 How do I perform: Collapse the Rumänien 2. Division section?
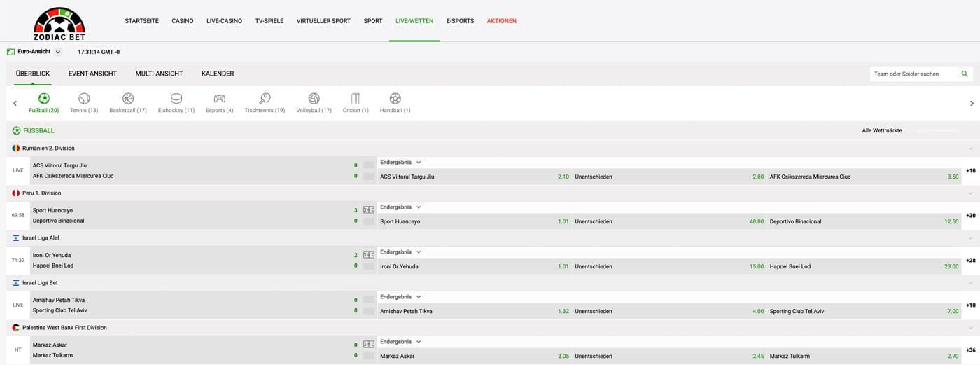970,149
